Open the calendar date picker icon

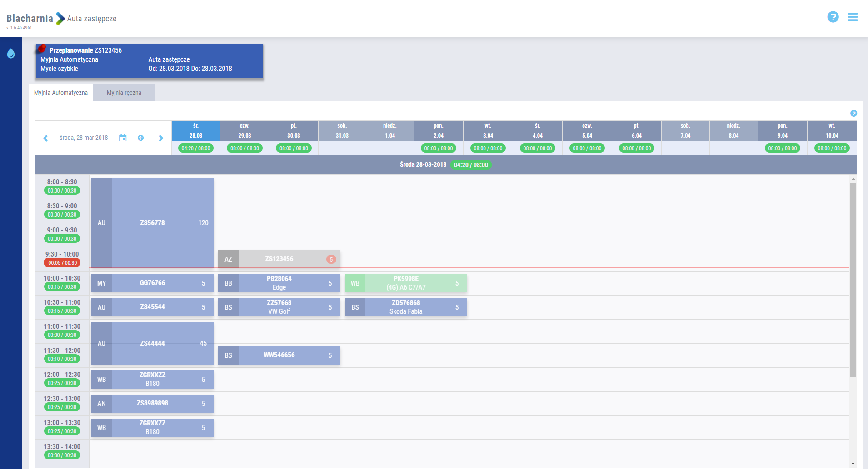click(123, 138)
